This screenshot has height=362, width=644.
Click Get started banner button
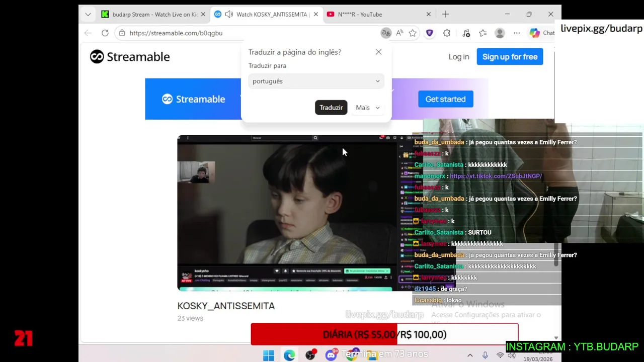(x=446, y=99)
